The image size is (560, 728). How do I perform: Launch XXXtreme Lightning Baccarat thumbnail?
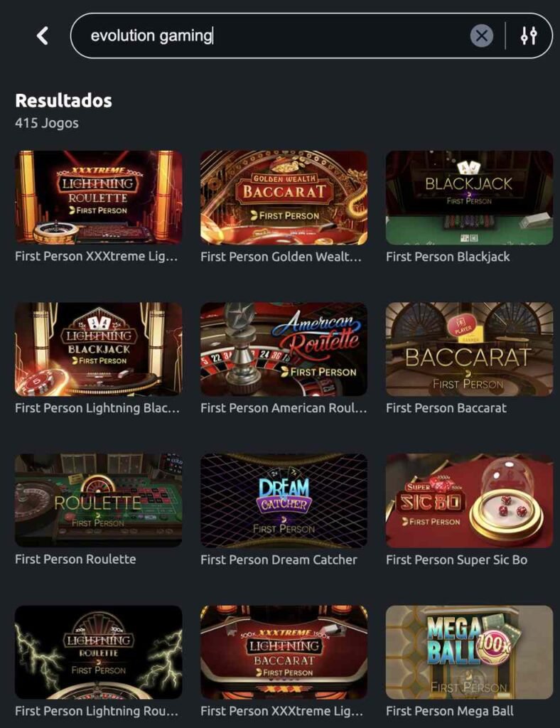click(x=284, y=652)
